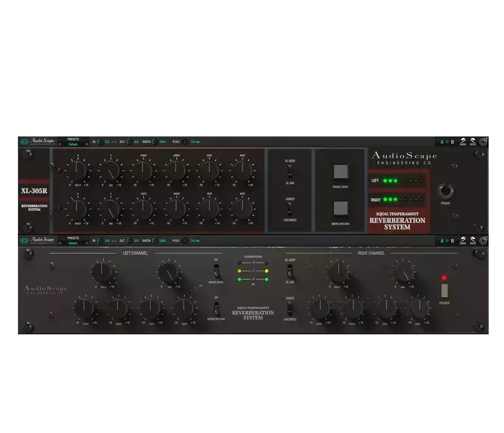Open the settings gear in the lower plugin toolbar
The height and width of the screenshot is (433, 504).
(484, 241)
